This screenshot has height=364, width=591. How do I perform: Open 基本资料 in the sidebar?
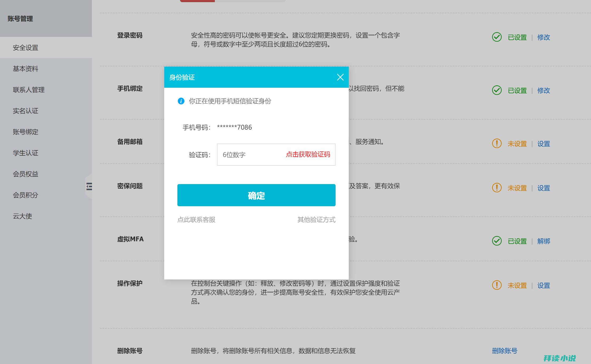[x=46, y=69]
